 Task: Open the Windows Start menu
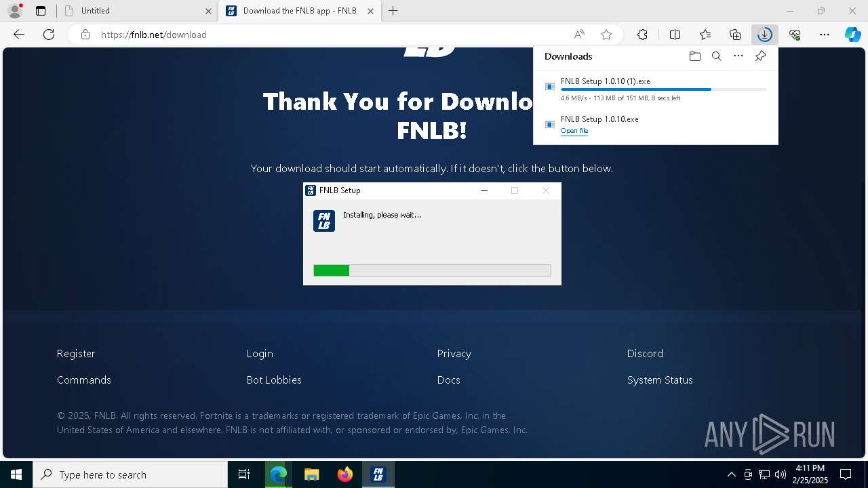point(16,474)
